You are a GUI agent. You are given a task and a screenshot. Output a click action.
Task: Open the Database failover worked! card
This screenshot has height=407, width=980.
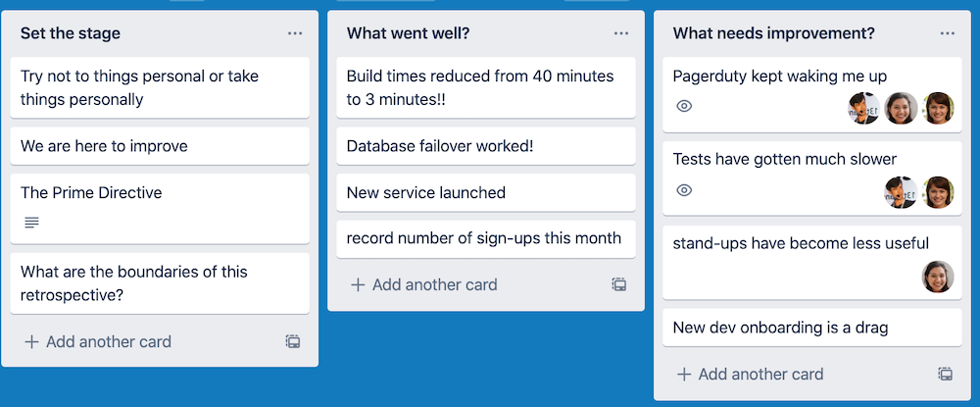pos(486,146)
